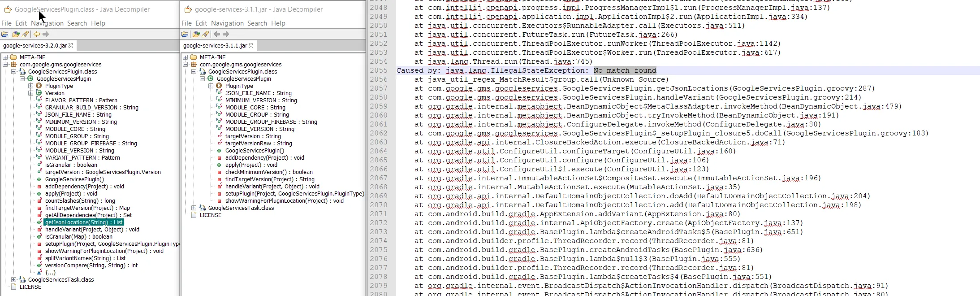
Task: Open Search menu in left decompiler window
Action: [x=77, y=23]
